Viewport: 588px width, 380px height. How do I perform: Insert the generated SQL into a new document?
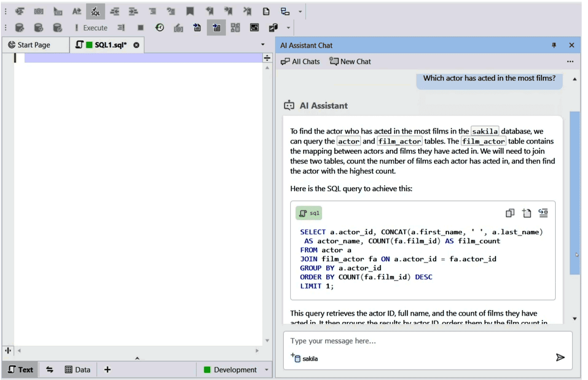coord(526,213)
